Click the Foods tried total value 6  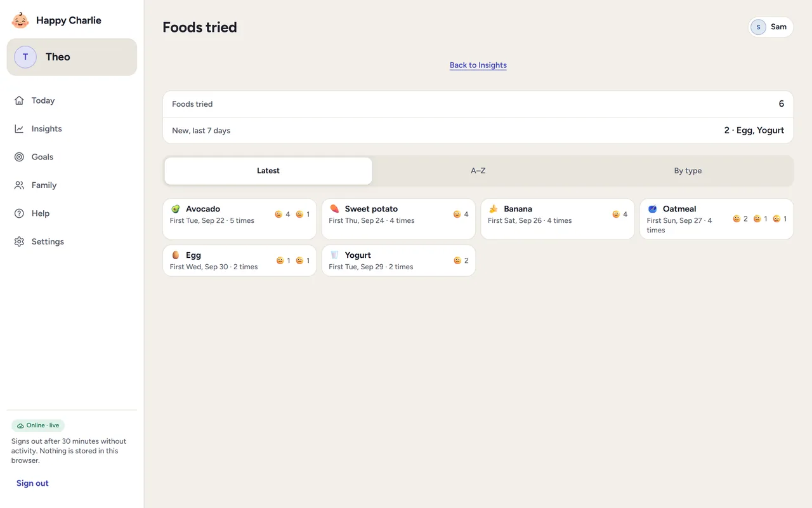click(x=782, y=104)
